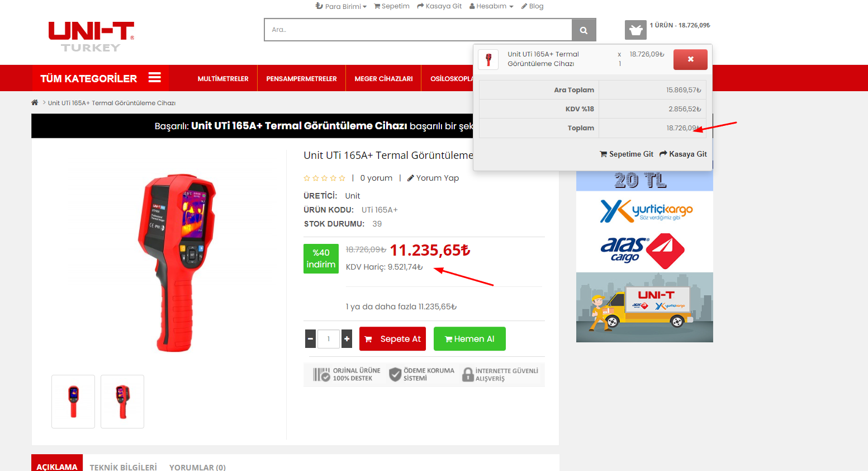The height and width of the screenshot is (471, 868).
Task: Click the UNI-T Turkey logo
Action: pos(91,37)
